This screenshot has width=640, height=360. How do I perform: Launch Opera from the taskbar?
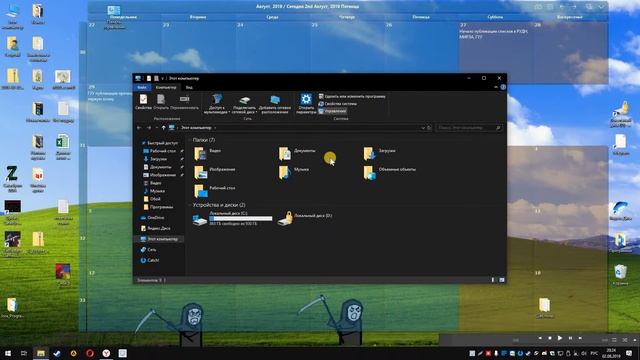(90, 353)
